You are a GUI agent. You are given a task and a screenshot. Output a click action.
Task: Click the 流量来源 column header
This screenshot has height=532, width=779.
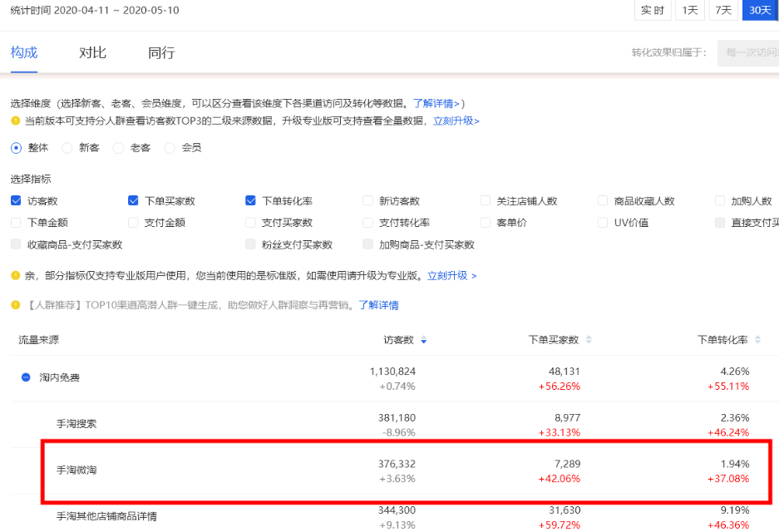click(x=39, y=340)
